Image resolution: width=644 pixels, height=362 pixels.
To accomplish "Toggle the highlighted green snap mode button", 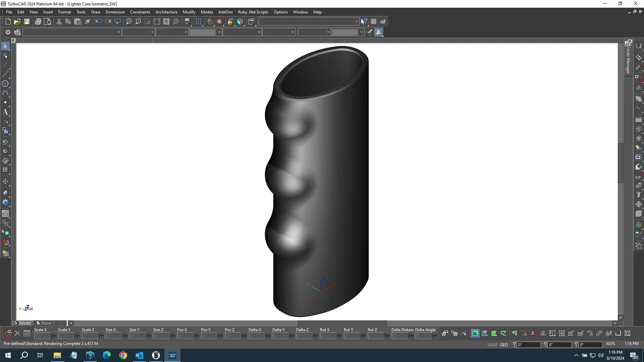I will (475, 333).
